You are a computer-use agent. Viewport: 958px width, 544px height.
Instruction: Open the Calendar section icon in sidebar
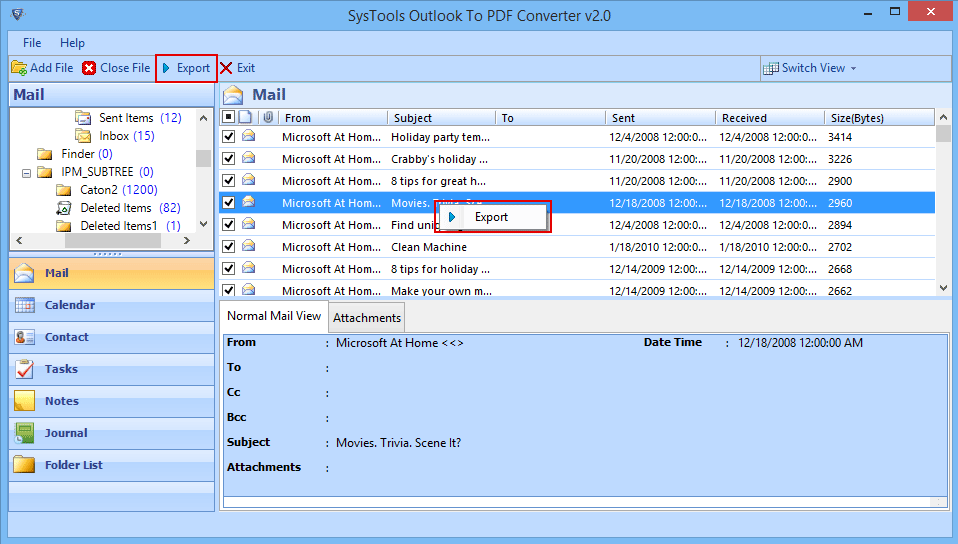point(24,305)
